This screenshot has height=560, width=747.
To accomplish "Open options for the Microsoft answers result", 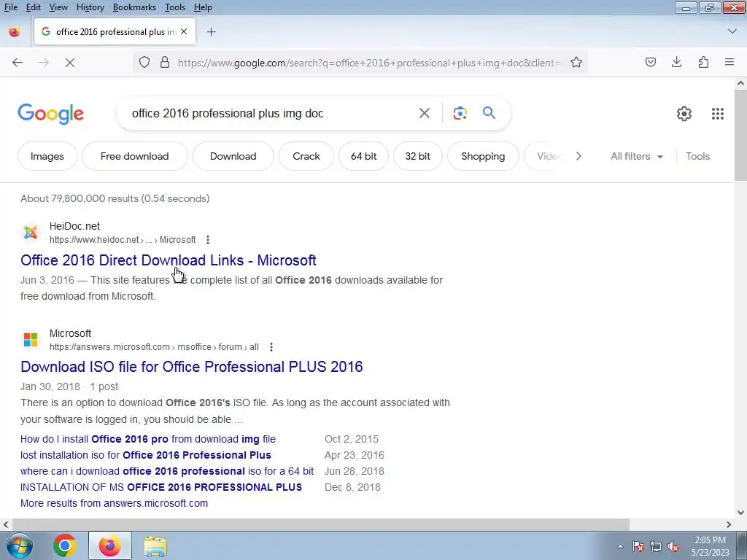I will [x=271, y=347].
